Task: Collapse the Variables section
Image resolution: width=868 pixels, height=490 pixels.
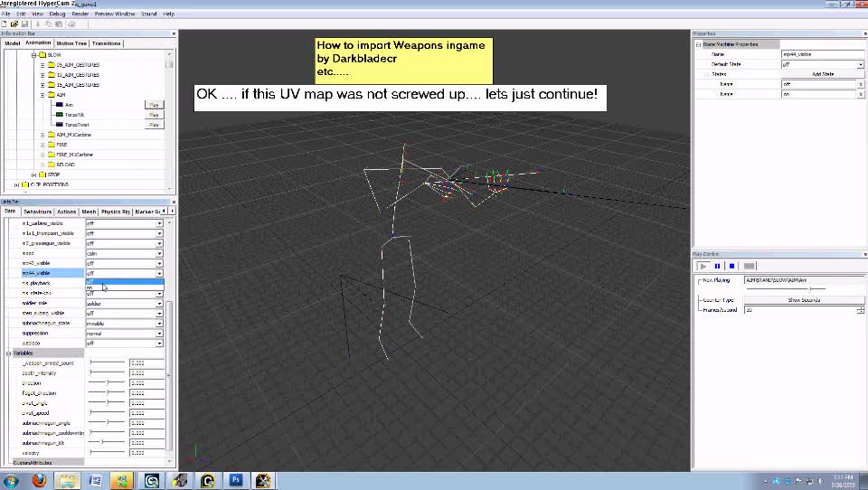Action: (8, 353)
